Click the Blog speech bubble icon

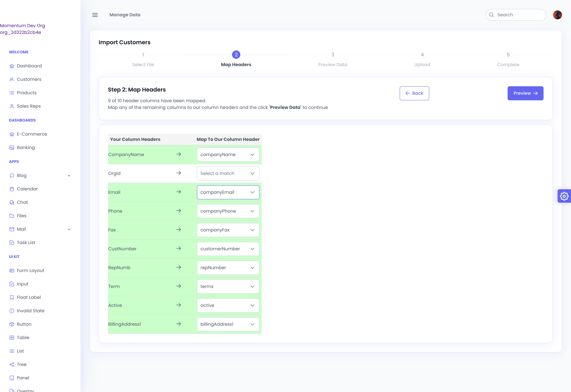coord(12,176)
